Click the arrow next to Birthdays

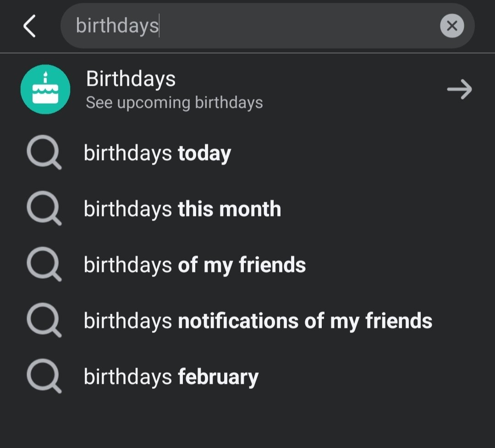click(459, 89)
